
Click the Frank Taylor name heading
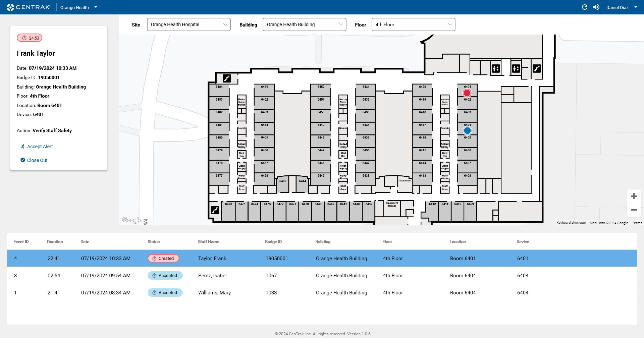coord(36,53)
